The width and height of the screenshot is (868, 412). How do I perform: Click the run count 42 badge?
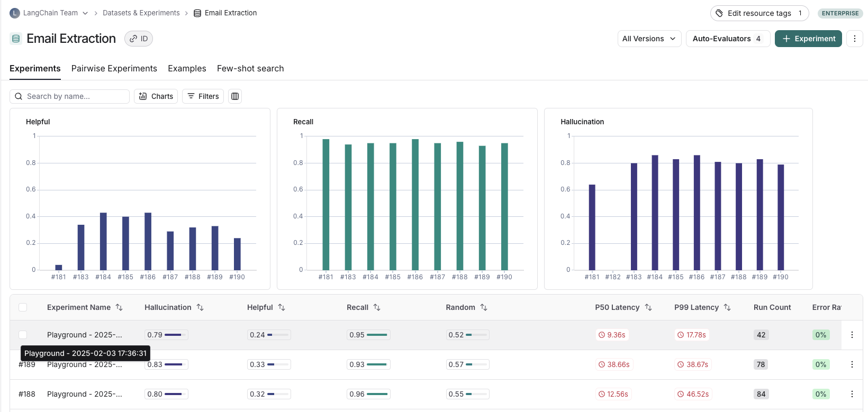click(761, 335)
